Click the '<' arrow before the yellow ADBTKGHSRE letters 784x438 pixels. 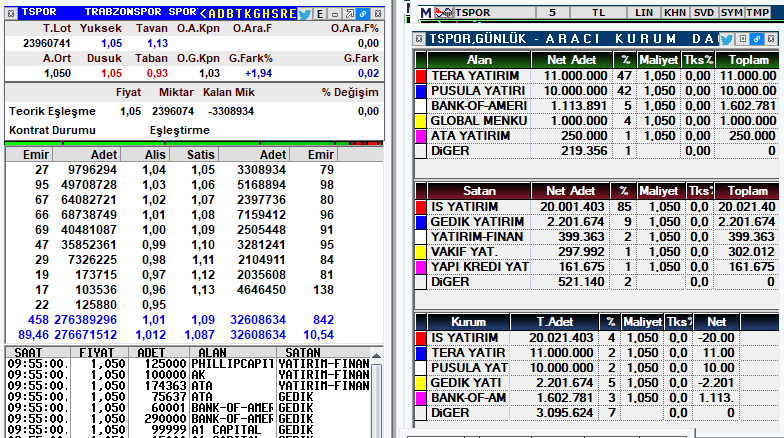point(202,14)
